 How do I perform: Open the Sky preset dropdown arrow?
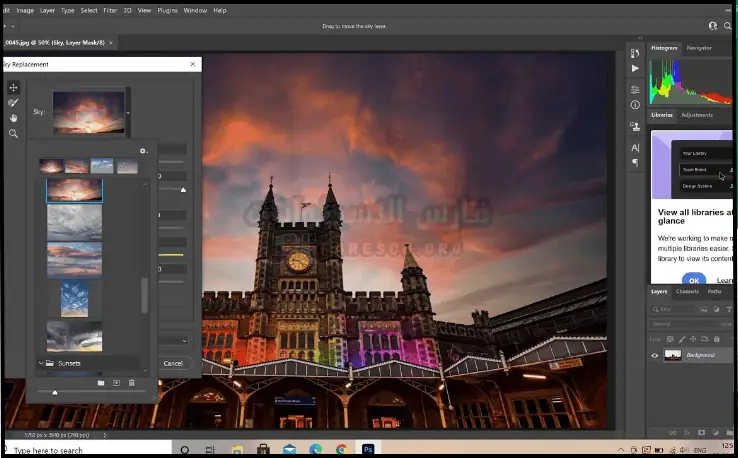(x=129, y=114)
